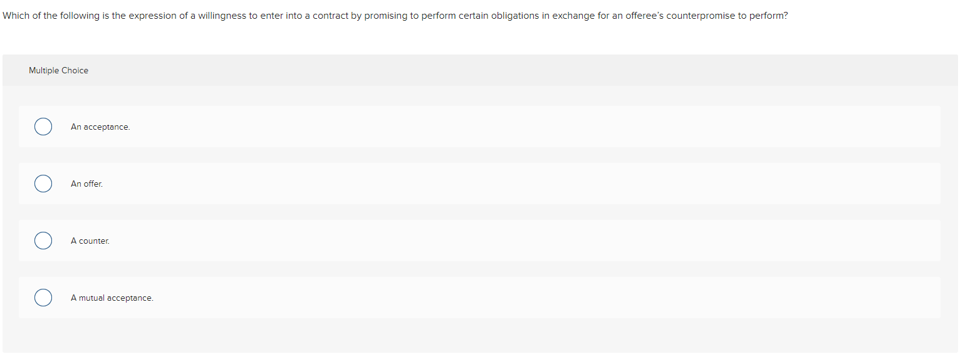Select the radio button for An offer
The height and width of the screenshot is (364, 980).
(43, 184)
